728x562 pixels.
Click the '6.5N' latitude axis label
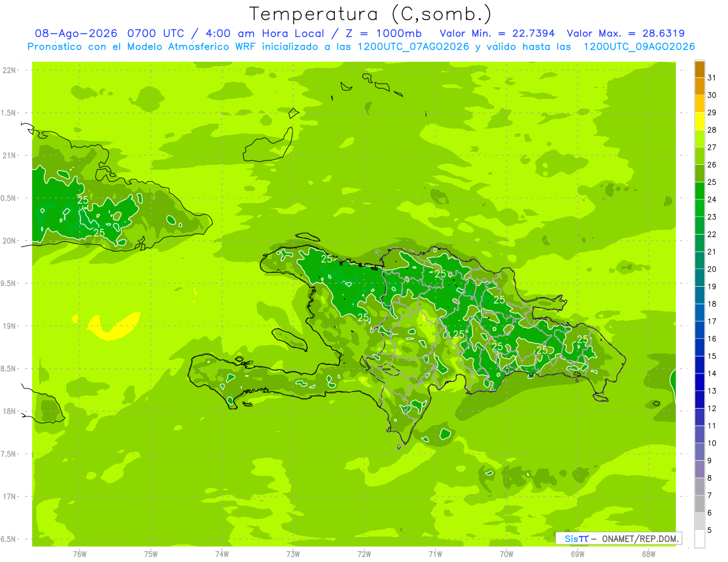[8, 539]
